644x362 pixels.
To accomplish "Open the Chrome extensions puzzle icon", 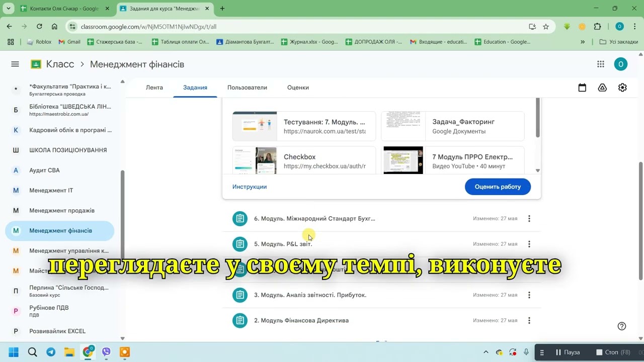I will 598,27.
